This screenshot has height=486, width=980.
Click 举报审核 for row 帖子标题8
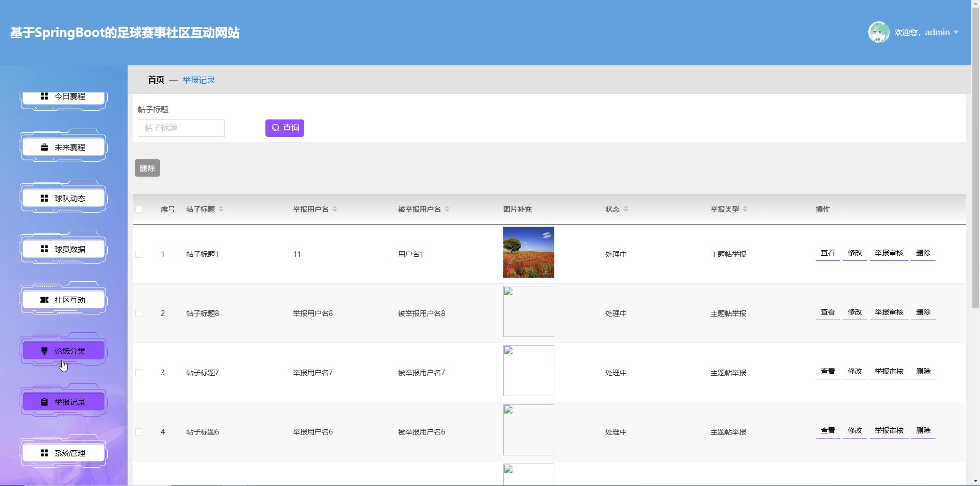pos(889,312)
